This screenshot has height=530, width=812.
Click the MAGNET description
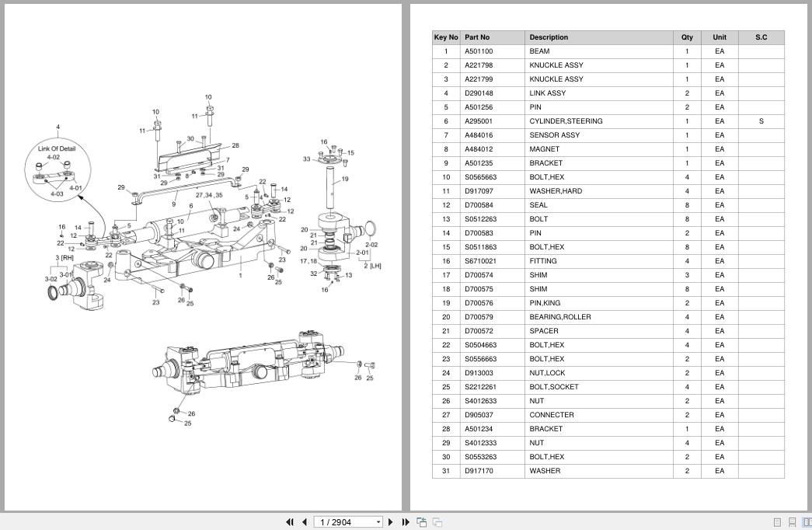544,149
